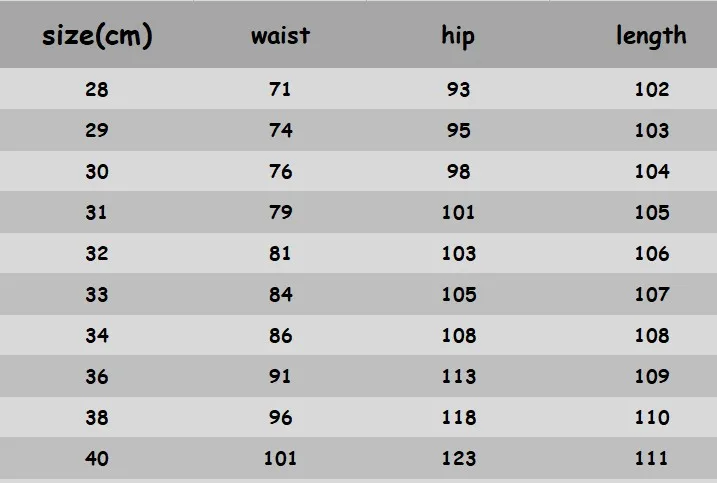Screen dimensions: 717x483
Task: Click the hip column header
Action: pos(458,37)
